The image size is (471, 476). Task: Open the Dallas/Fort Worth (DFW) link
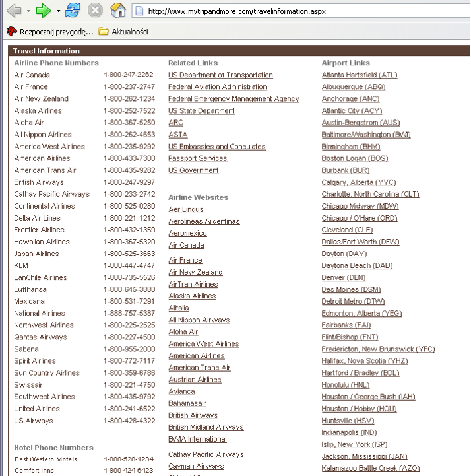pyautogui.click(x=360, y=242)
